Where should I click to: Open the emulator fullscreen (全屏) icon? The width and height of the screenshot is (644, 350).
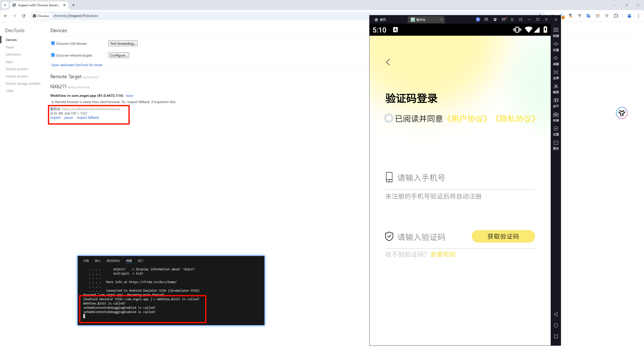[556, 72]
